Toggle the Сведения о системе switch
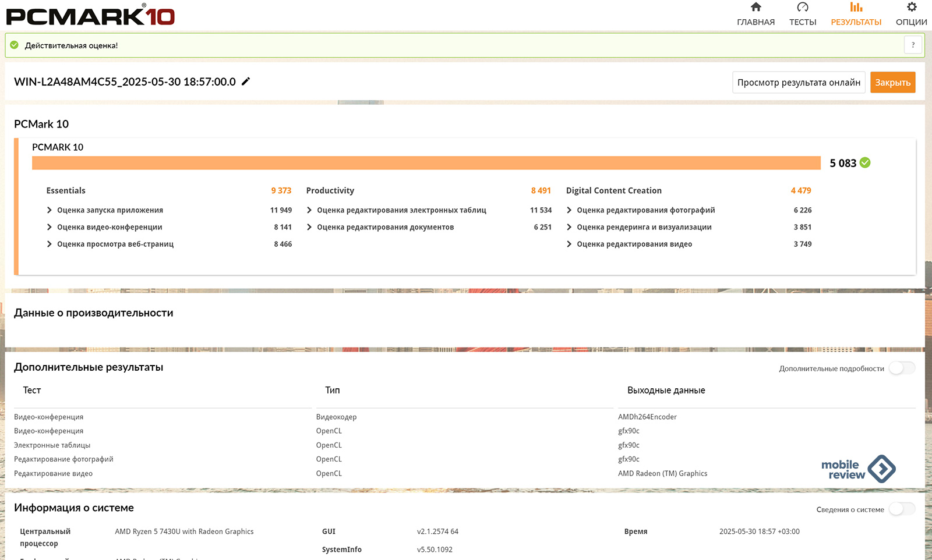The image size is (932, 560). (902, 509)
